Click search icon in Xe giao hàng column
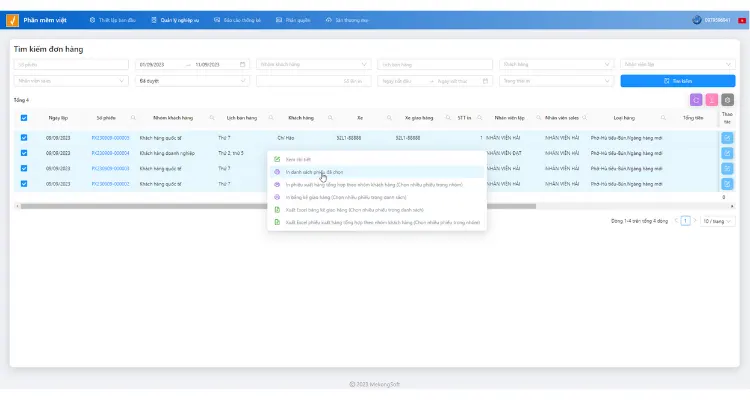750x400 pixels. (448, 118)
